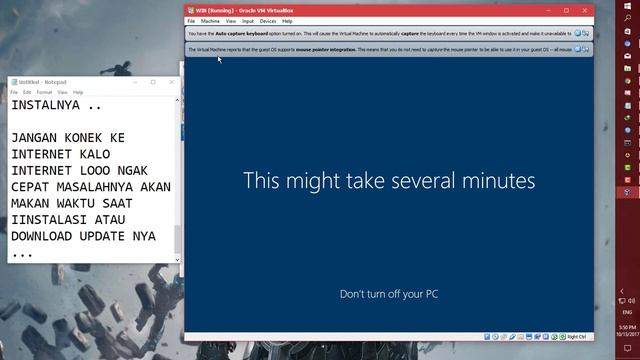Click the audio icon in VirtualBox status bar
This screenshot has width=640, height=360.
504,337
